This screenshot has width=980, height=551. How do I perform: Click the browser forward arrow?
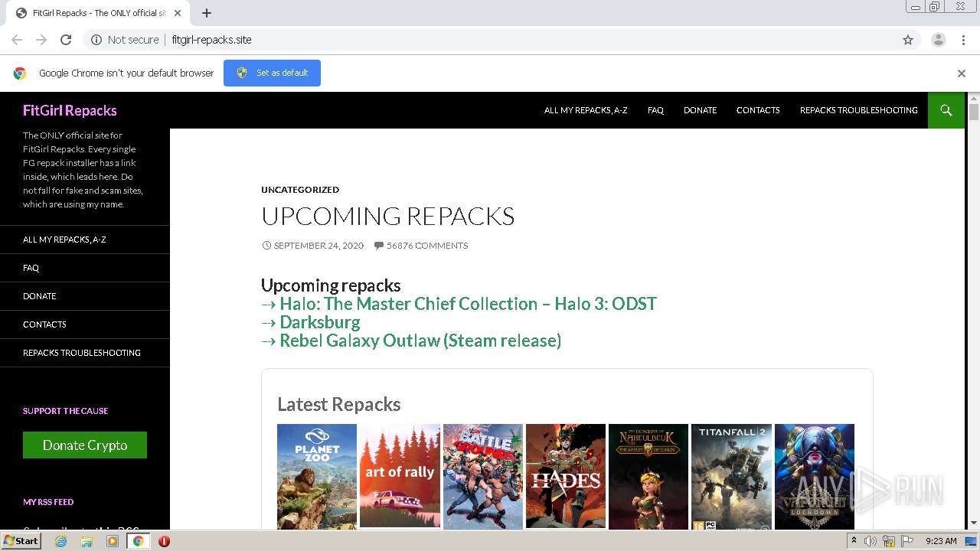(41, 40)
